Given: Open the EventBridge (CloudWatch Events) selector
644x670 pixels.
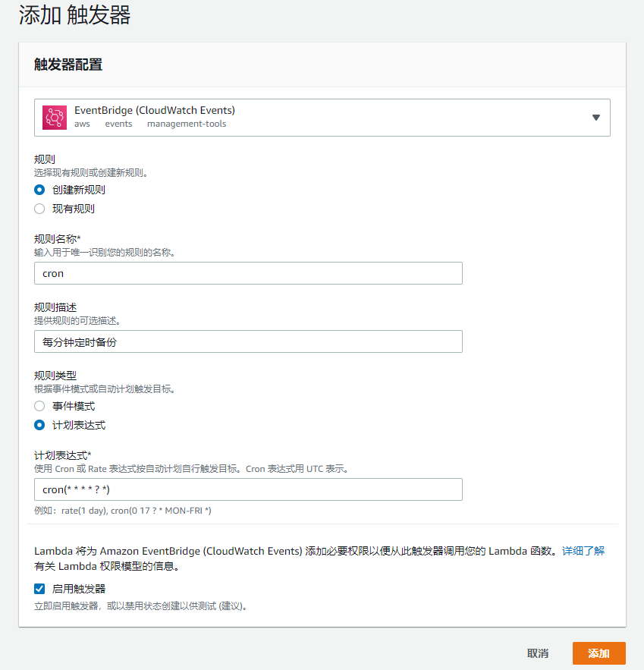Looking at the screenshot, I should click(x=322, y=118).
